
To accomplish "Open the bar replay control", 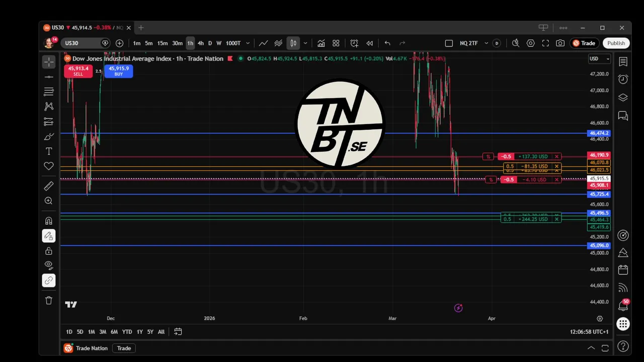I will [x=370, y=43].
